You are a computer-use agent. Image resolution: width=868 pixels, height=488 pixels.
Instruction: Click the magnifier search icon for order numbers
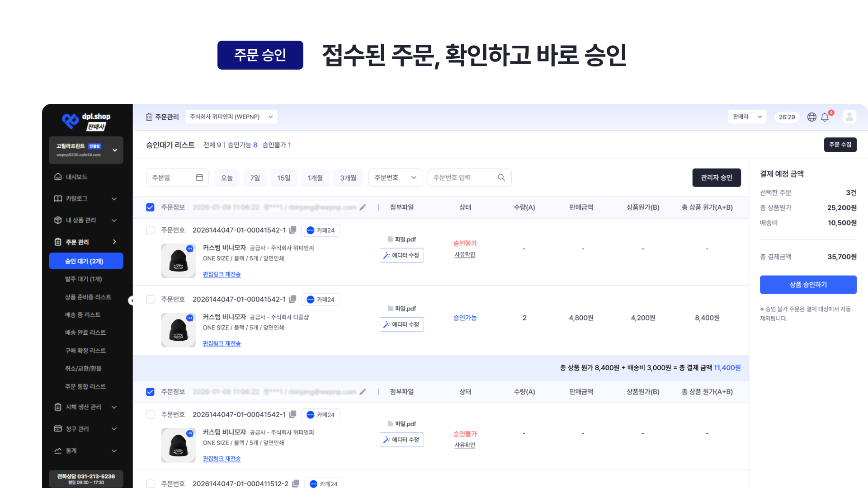pyautogui.click(x=501, y=178)
